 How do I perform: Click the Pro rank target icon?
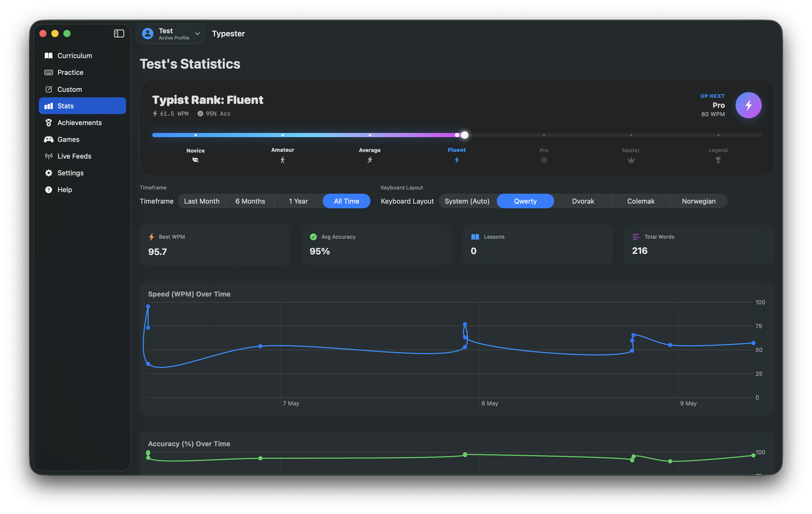pos(544,160)
